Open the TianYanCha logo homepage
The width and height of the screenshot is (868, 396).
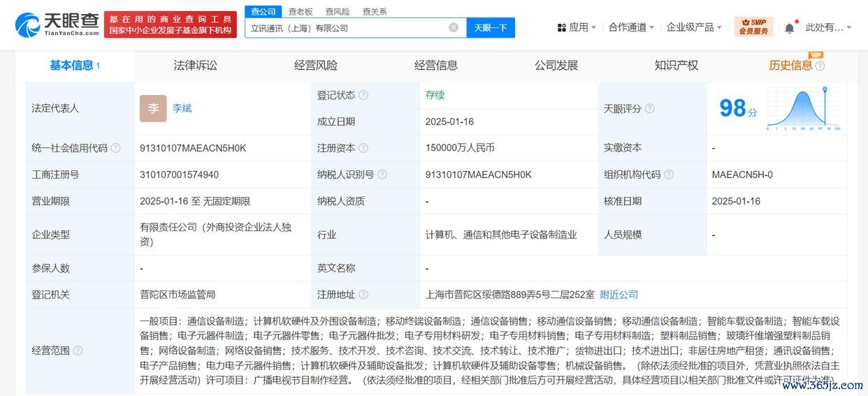tap(56, 24)
